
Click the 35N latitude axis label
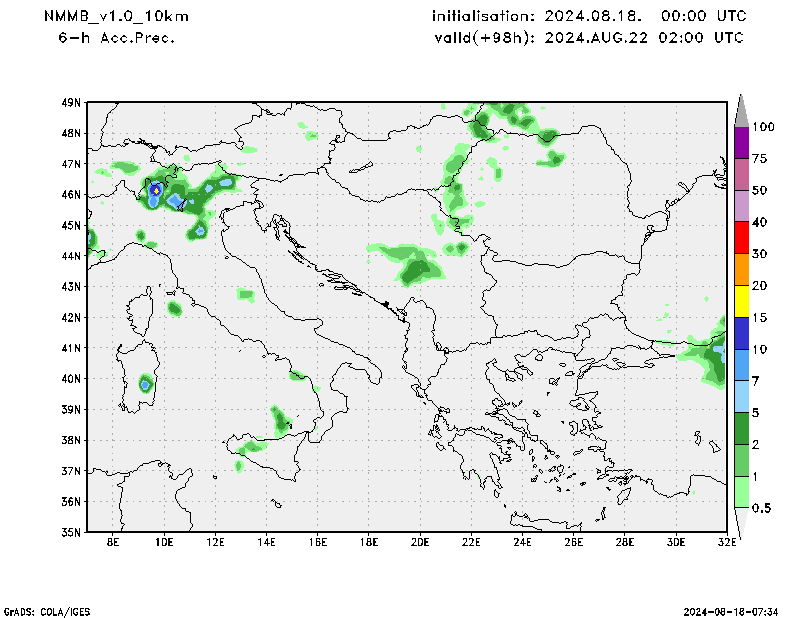(71, 532)
